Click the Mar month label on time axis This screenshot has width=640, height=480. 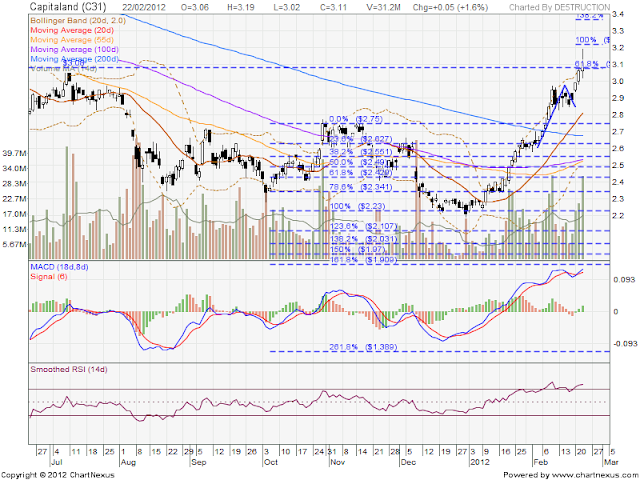(x=612, y=463)
